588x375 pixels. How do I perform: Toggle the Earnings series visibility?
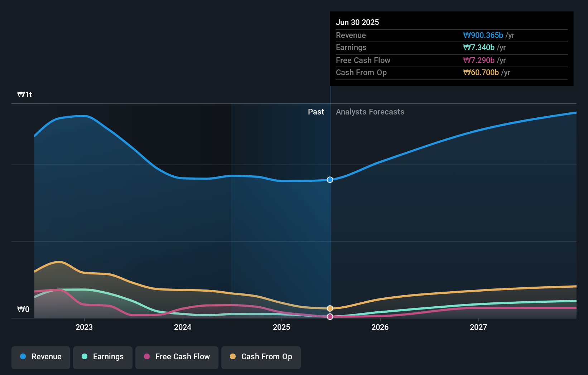[x=103, y=357]
